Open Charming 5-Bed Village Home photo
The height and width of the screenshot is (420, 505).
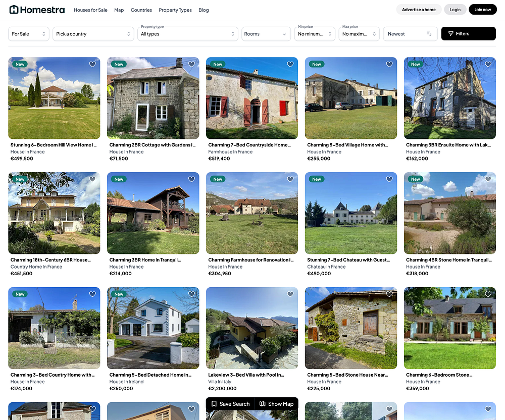351,98
